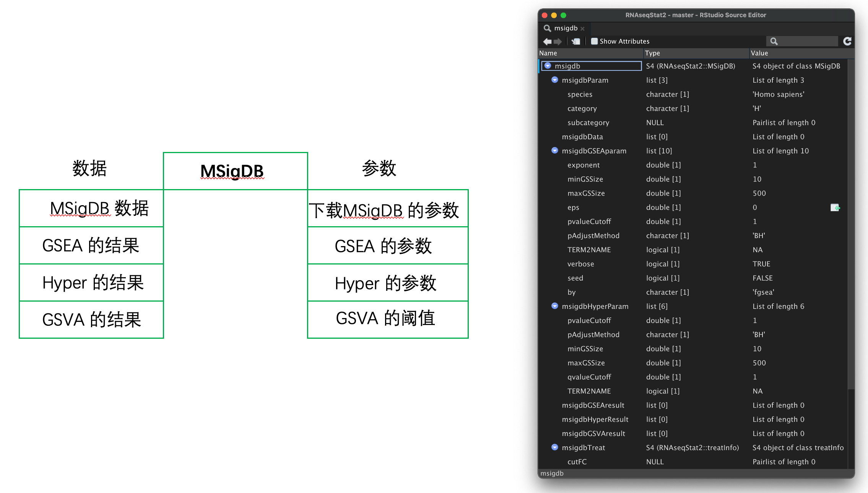Select the msigdbGSEAresult row
This screenshot has width=868, height=493.
click(x=693, y=405)
